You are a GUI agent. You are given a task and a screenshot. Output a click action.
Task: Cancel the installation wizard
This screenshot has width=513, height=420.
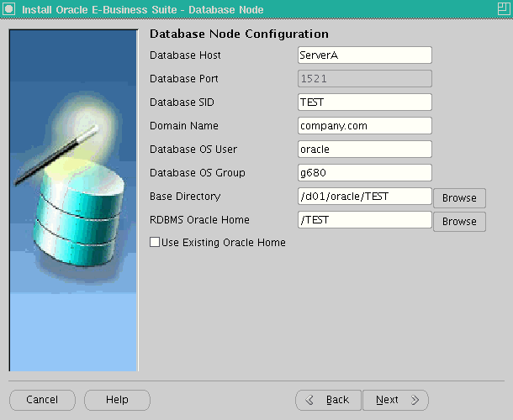(x=42, y=400)
